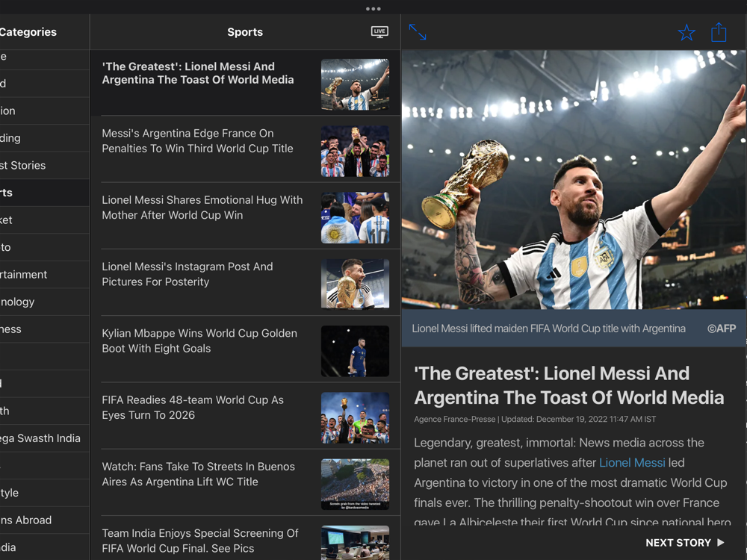
Task: Tap the article headline in reader pane
Action: [568, 385]
